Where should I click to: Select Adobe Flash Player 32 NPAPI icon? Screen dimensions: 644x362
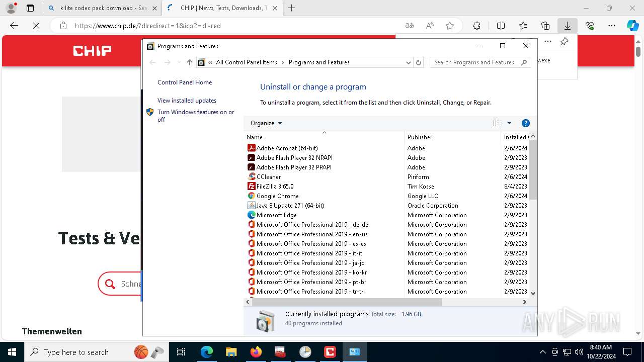252,157
